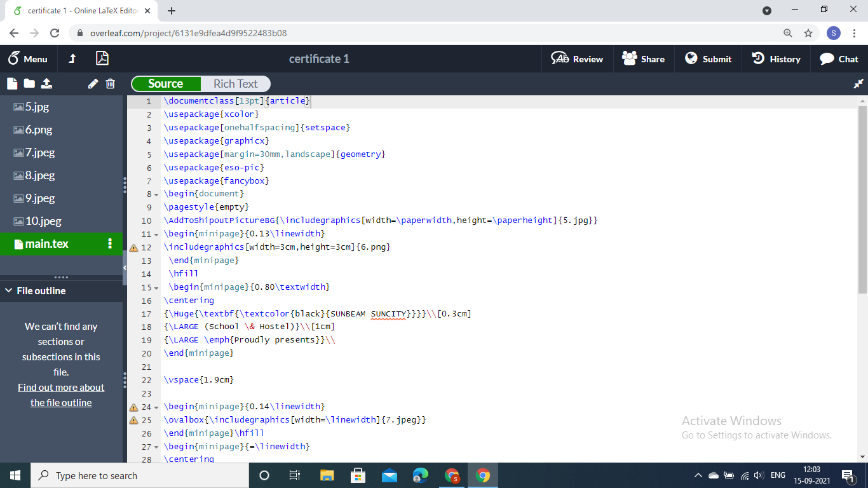Create a new folder with the folder icon

[29, 83]
